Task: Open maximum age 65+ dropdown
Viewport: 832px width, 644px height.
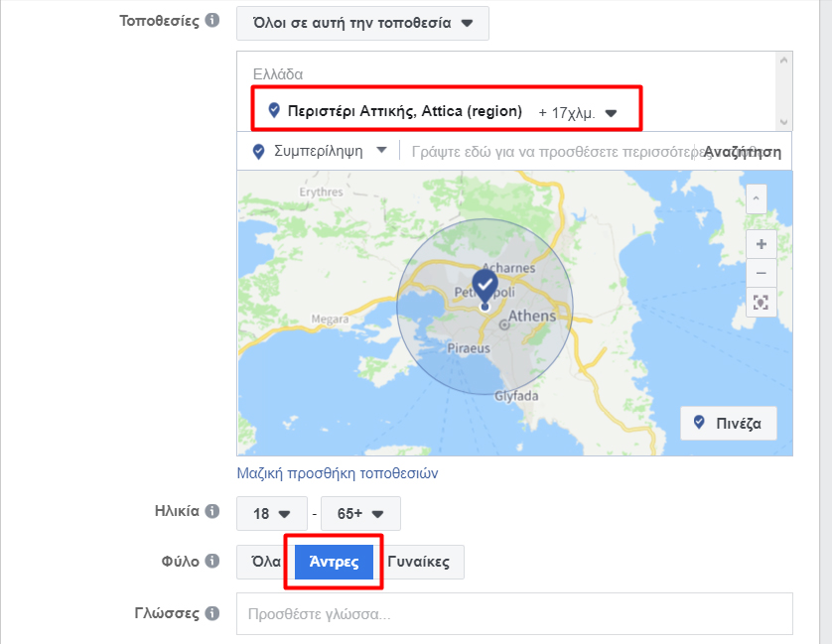Action: coord(360,514)
